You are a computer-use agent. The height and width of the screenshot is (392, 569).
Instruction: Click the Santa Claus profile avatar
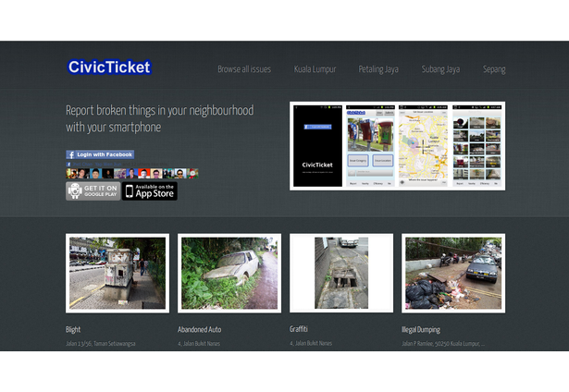point(192,173)
